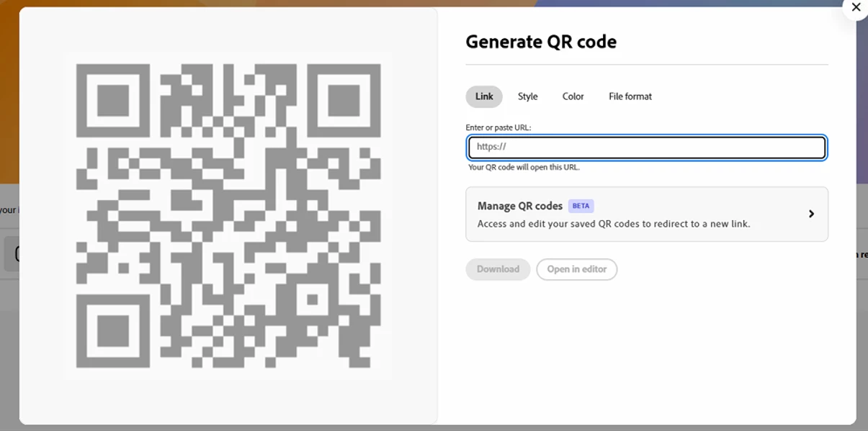
Task: Switch to the Style tab
Action: [528, 96]
